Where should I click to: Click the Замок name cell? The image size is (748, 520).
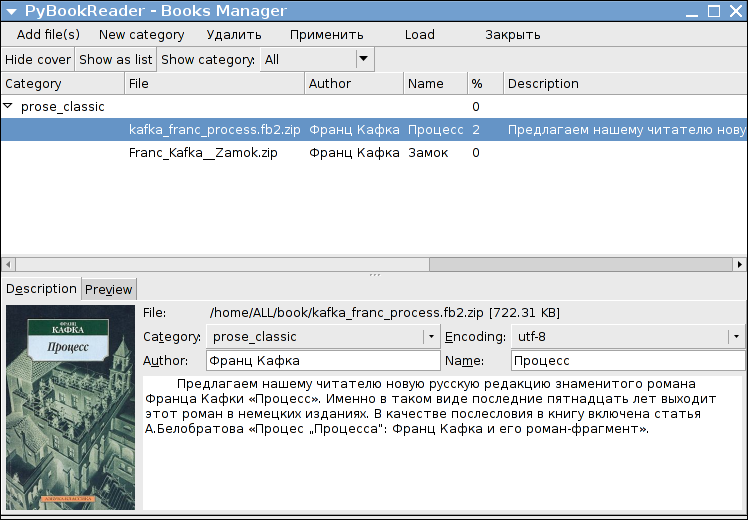428,153
